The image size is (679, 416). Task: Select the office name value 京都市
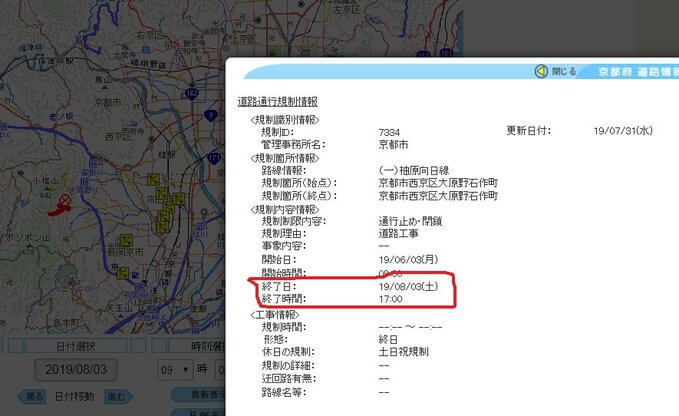point(393,145)
